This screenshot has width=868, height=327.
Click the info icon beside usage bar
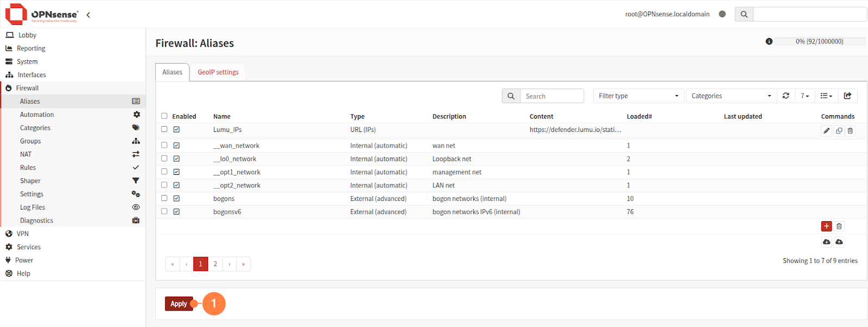[x=769, y=42]
